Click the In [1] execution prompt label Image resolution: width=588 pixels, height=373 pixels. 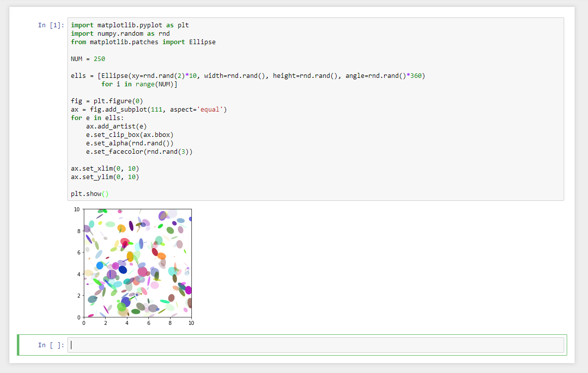point(50,25)
